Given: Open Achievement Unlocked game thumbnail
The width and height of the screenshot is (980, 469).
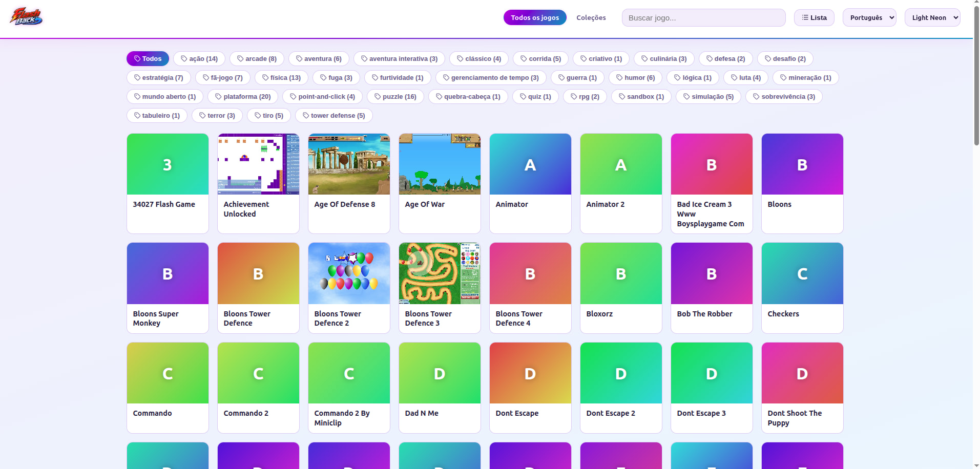Looking at the screenshot, I should (258, 164).
